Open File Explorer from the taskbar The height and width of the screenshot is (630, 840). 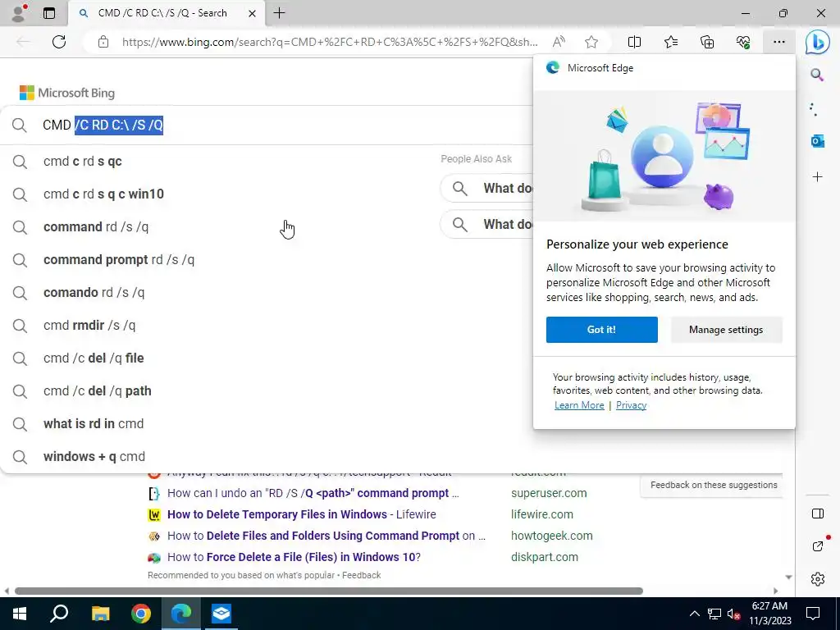point(100,614)
